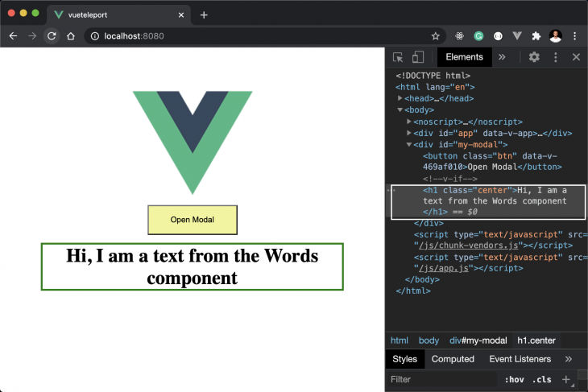Expand the head element node
The image size is (588, 392).
click(400, 98)
